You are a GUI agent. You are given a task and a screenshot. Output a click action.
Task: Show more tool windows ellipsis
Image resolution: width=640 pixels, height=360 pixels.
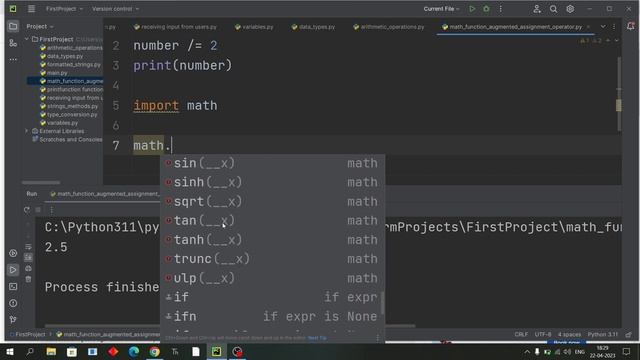pyautogui.click(x=13, y=59)
